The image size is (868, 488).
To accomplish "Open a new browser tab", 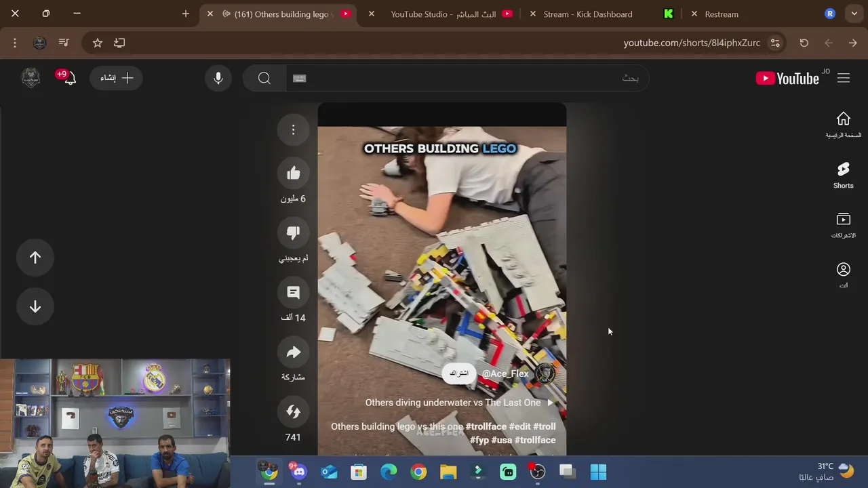I will [x=186, y=14].
